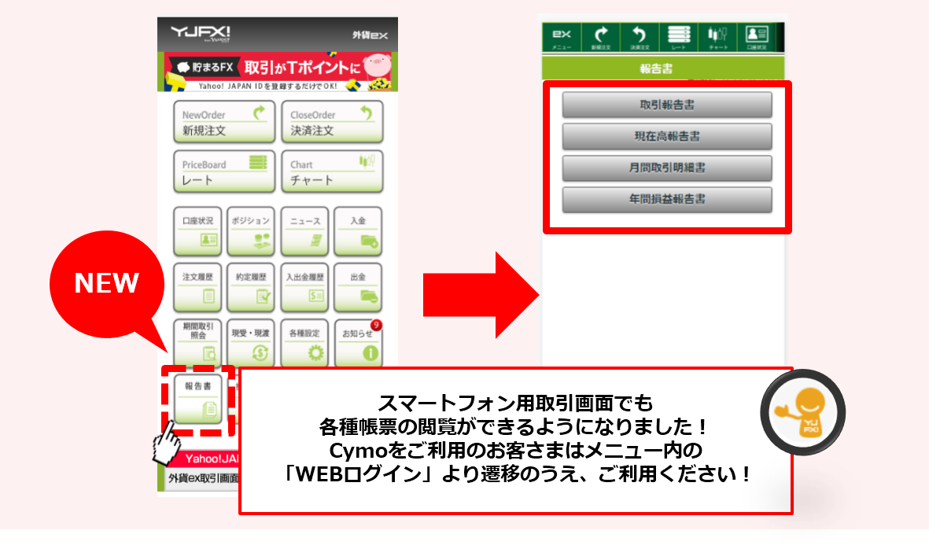Open the ex メニュー toolbar item
Viewport: 929px width, 560px height.
click(x=561, y=35)
